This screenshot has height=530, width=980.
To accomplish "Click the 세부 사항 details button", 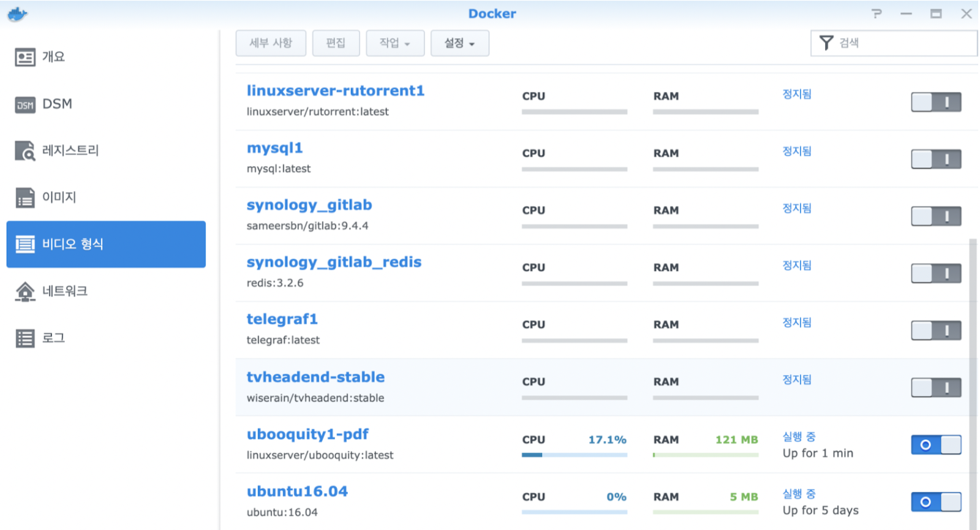I will click(x=271, y=43).
